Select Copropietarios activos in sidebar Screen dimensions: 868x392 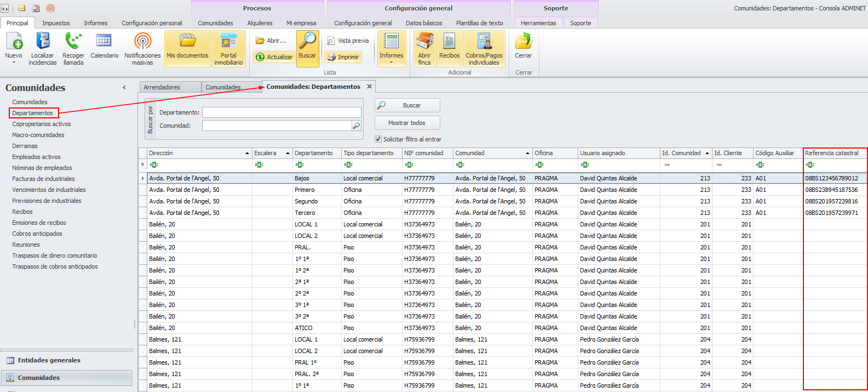point(42,124)
